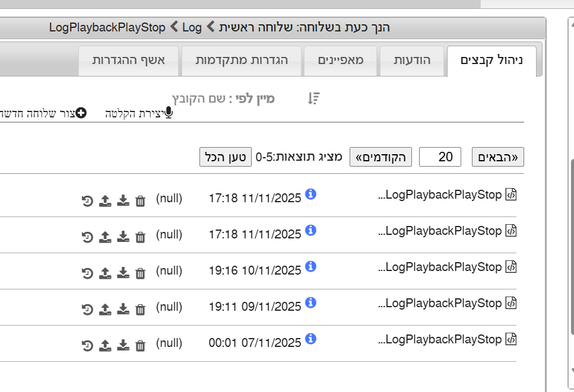Download the 19:16 10/11/2025 file

coord(123,272)
